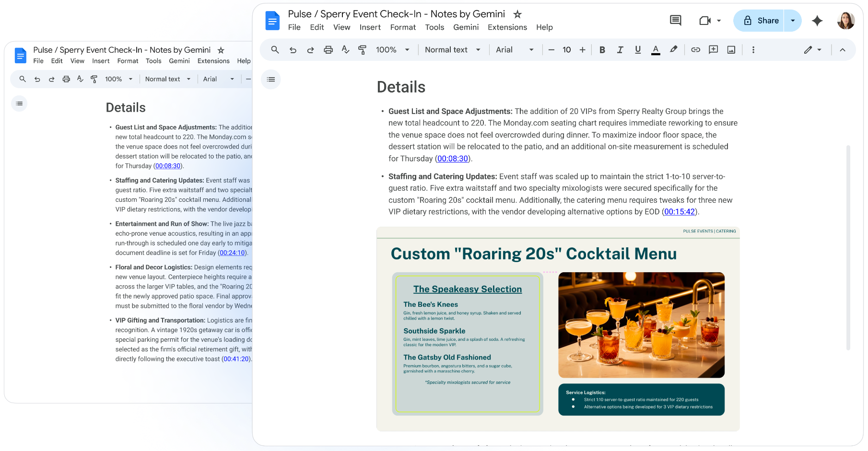Open text color picker

(656, 50)
